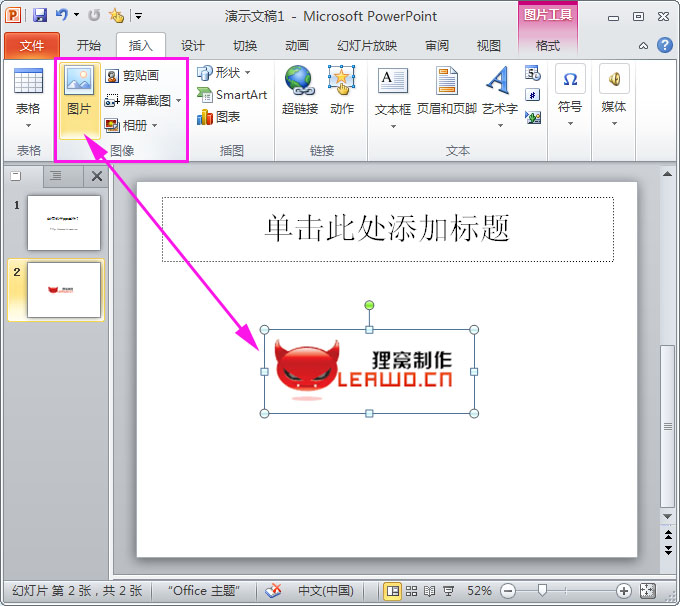Insert a 图表 (Chart)
This screenshot has width=680, height=606.
tap(219, 117)
